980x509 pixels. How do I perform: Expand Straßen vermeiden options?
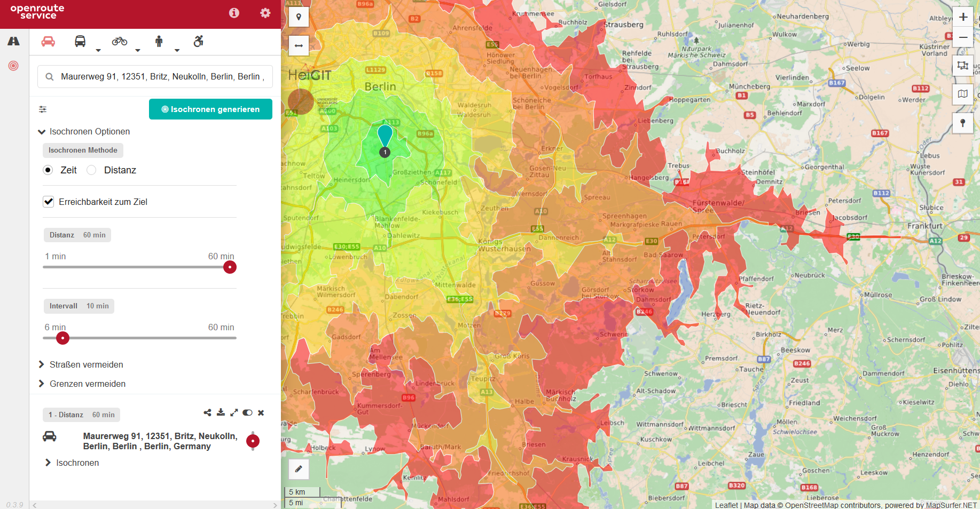coord(42,364)
